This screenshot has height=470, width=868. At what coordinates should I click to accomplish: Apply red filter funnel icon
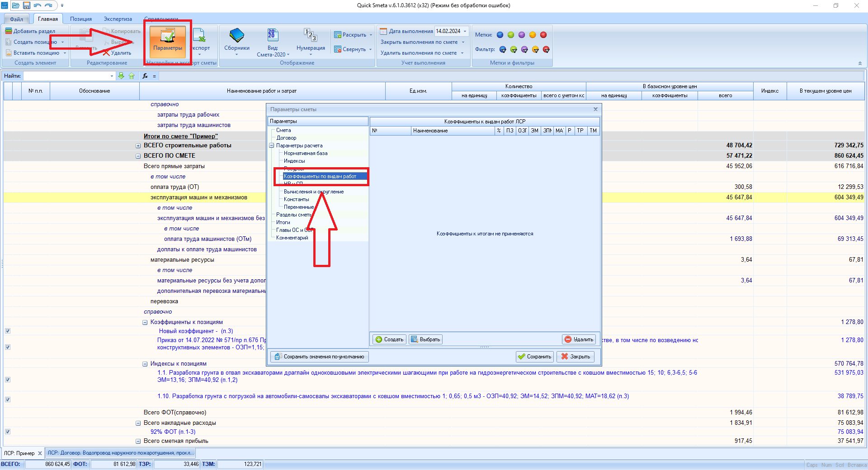click(546, 49)
